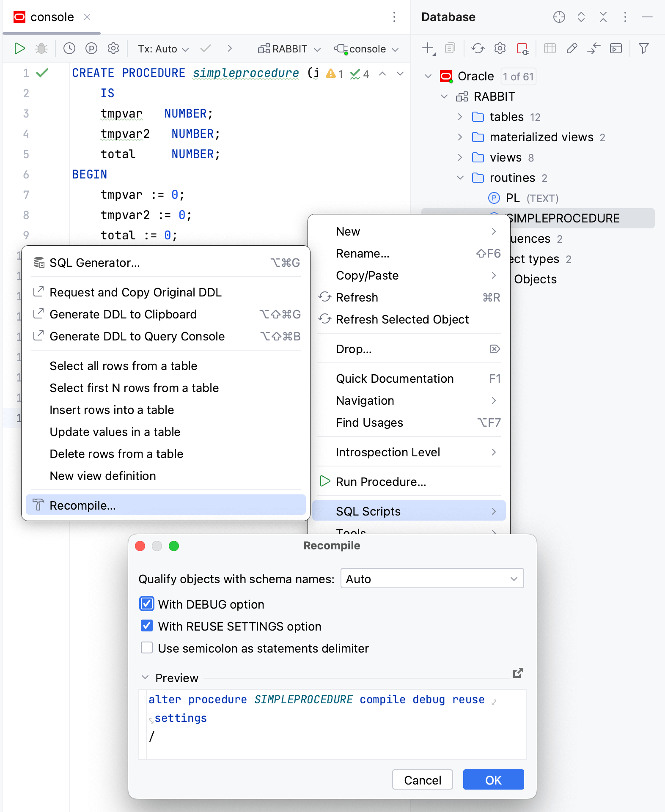Uncheck the With DEBUG option checkbox
The width and height of the screenshot is (665, 812).
[147, 604]
